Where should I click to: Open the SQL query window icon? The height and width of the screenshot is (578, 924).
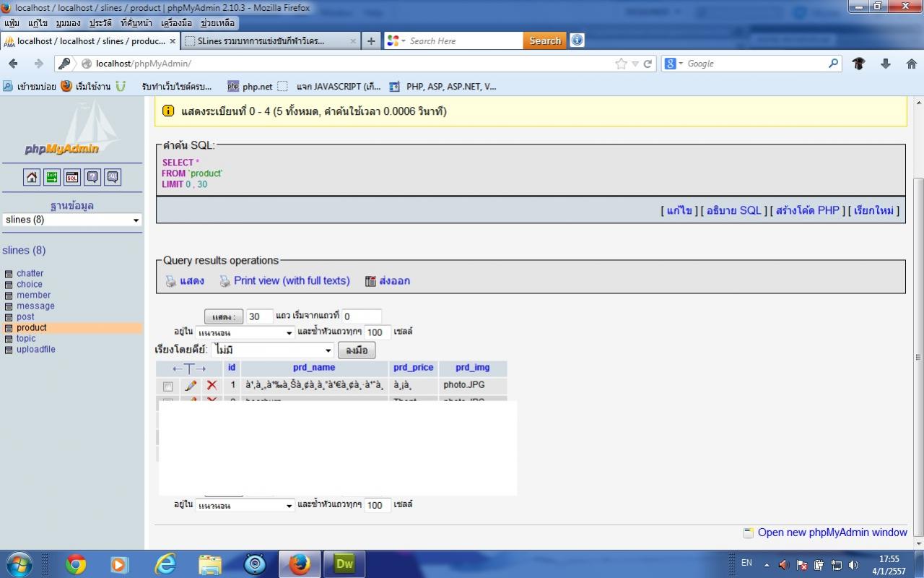click(72, 177)
